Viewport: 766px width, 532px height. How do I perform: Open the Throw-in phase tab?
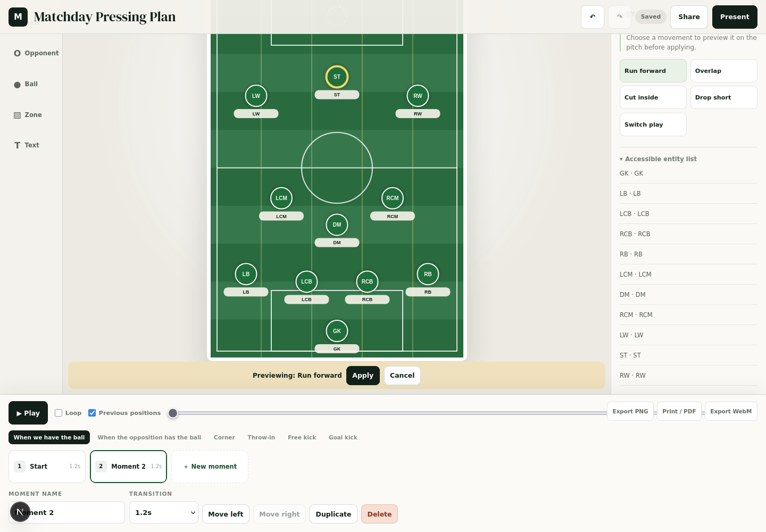coord(261,437)
